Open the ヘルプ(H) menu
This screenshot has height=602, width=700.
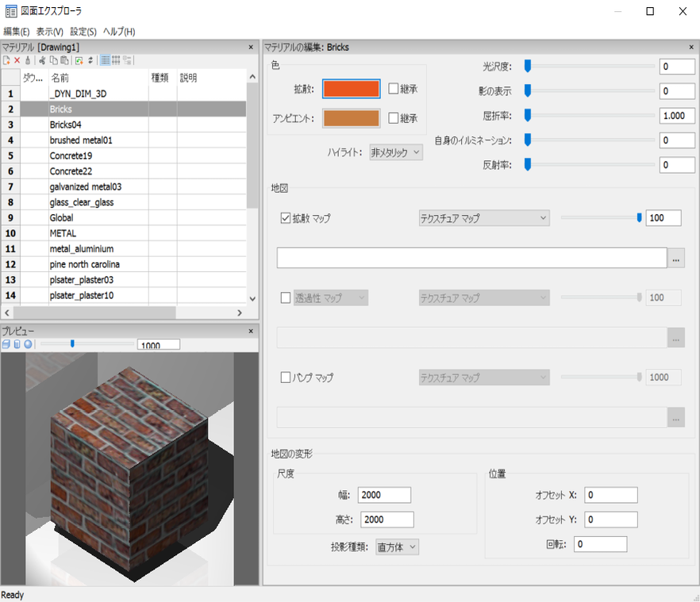119,32
